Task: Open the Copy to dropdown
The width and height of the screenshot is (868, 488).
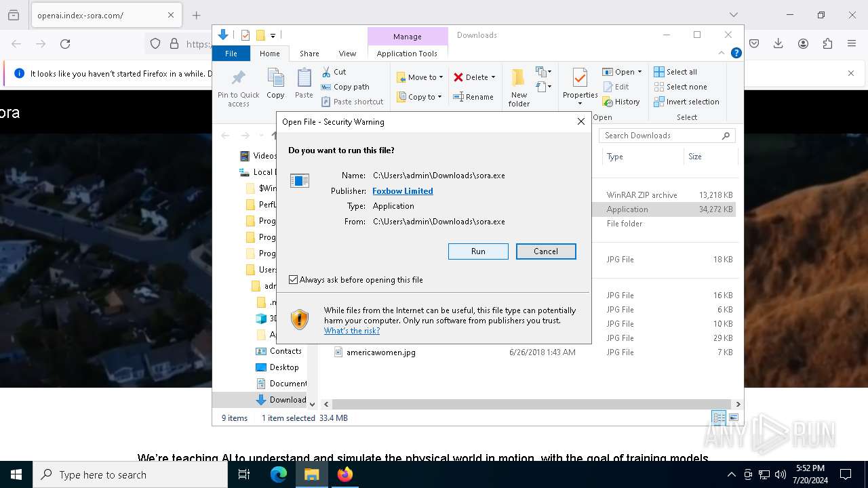Action: (x=420, y=97)
